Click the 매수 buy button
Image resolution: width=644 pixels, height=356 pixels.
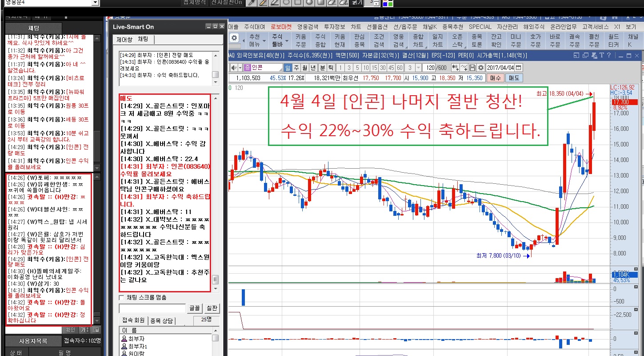point(496,78)
